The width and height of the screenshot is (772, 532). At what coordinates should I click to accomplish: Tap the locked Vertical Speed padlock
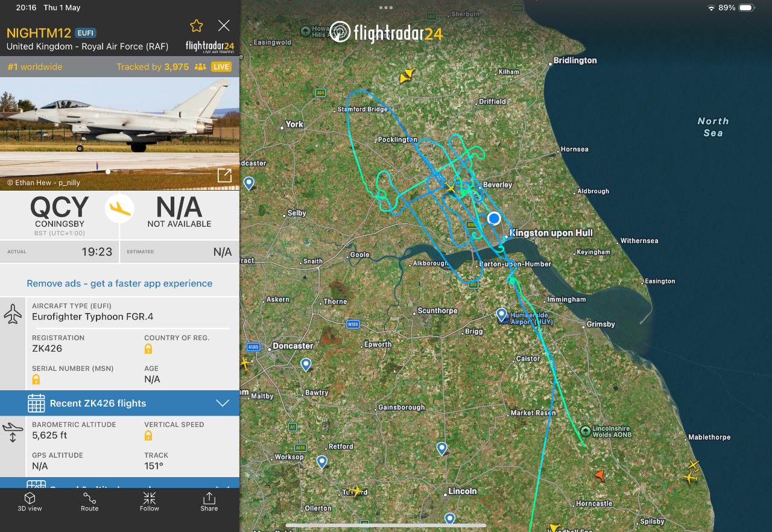pyautogui.click(x=148, y=435)
